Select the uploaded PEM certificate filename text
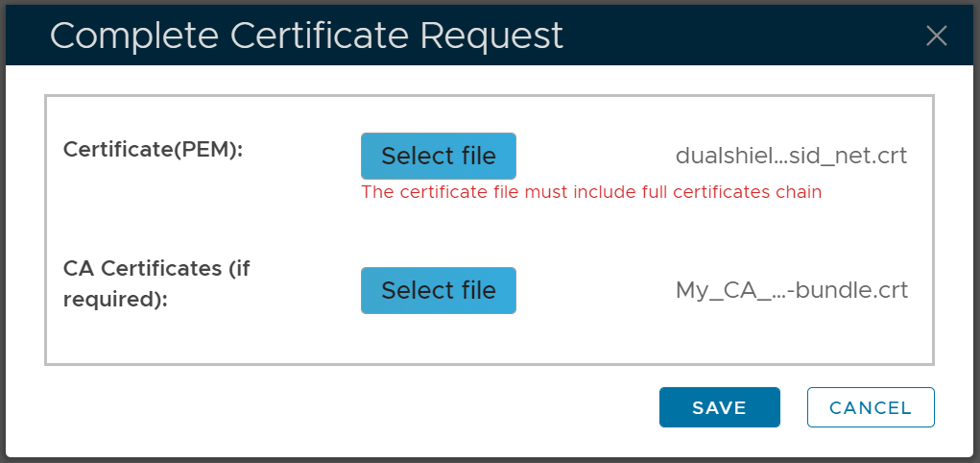 coord(791,156)
